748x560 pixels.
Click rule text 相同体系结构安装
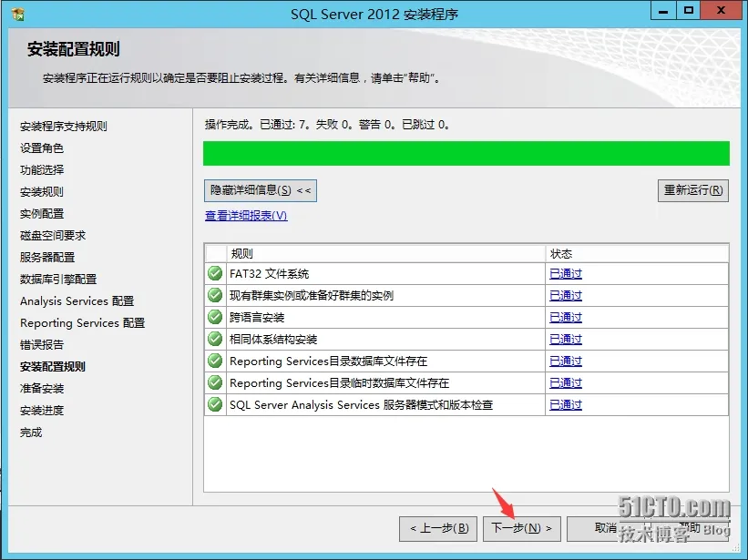click(273, 340)
